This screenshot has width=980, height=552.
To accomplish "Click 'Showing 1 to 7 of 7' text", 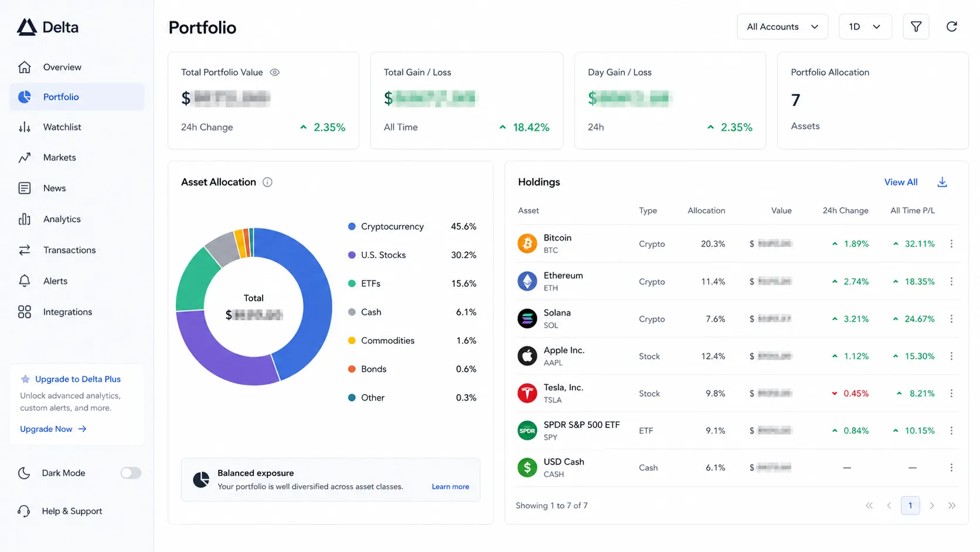I will click(552, 506).
